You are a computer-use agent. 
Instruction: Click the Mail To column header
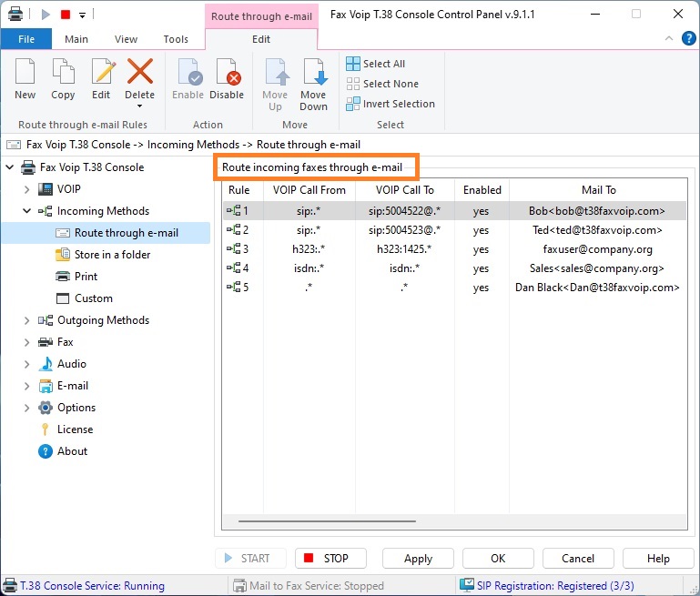click(x=598, y=190)
